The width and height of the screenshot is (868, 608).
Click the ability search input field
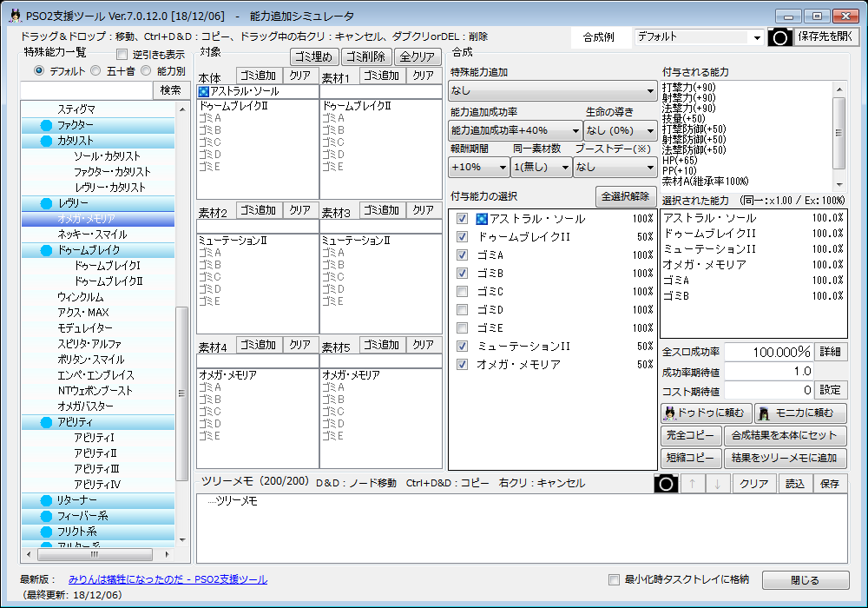[86, 90]
